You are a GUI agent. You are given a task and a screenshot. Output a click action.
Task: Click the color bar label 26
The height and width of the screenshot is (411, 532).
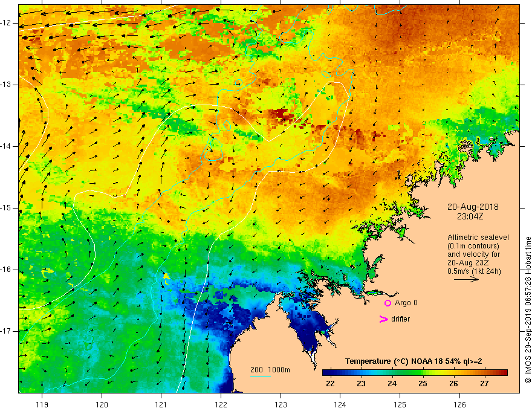pyautogui.click(x=453, y=384)
